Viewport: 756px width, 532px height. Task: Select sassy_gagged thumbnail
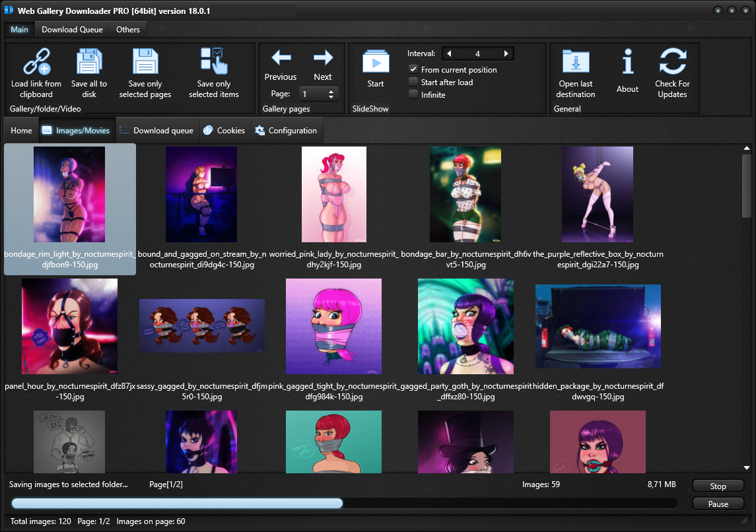(201, 326)
